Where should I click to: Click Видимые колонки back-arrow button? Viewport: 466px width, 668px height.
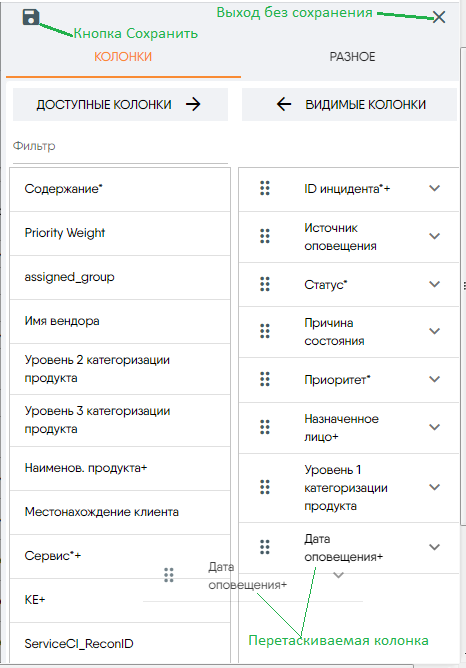349,104
